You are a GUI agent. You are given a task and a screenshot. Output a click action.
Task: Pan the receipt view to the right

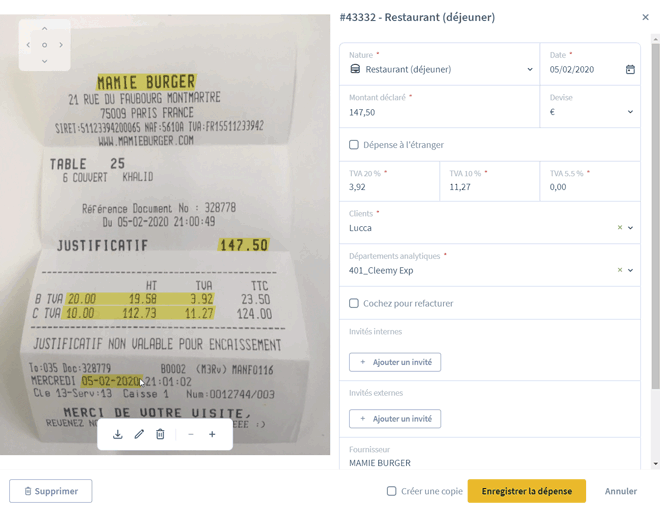click(61, 45)
